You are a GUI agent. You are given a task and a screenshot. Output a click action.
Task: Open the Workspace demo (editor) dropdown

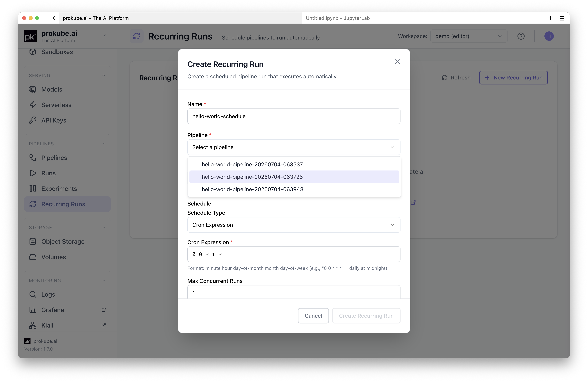[469, 36]
